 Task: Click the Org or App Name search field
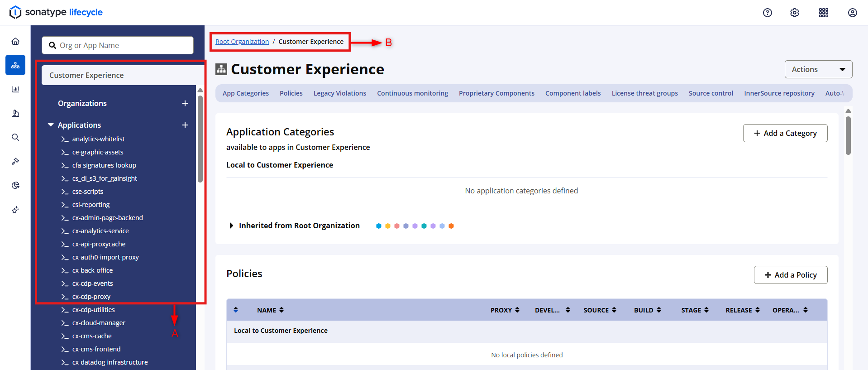pos(118,45)
